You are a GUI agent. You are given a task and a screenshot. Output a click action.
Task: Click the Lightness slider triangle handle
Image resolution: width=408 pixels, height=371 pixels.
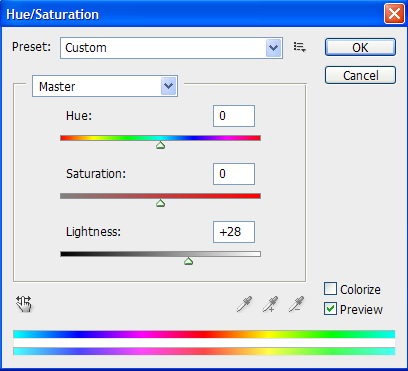[189, 261]
